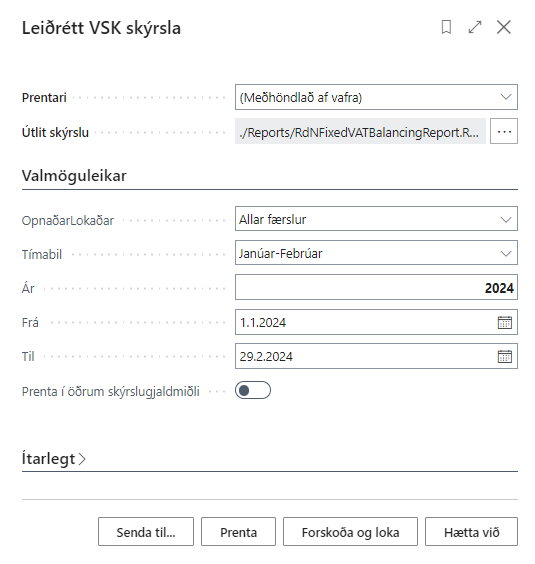The image size is (535, 564).
Task: Open the Tímabil dropdown
Action: [376, 253]
